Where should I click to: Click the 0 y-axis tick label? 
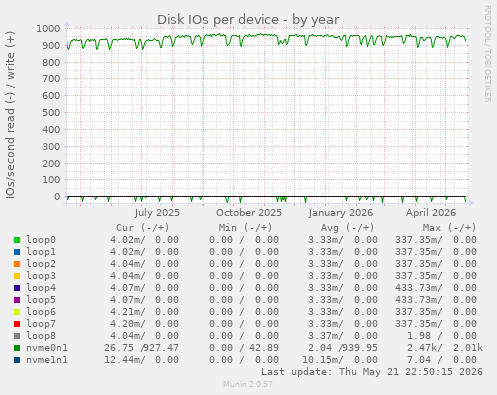(x=57, y=197)
